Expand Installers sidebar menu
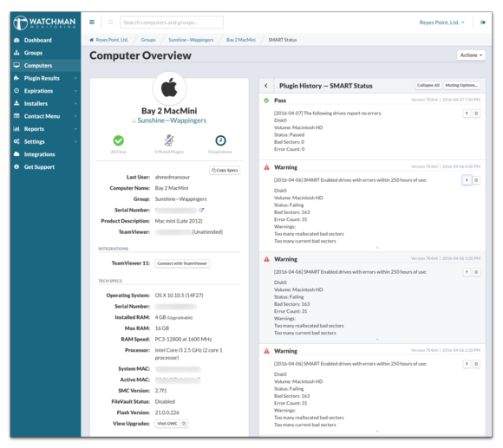Screen dimensions: 503x448 click(x=45, y=103)
